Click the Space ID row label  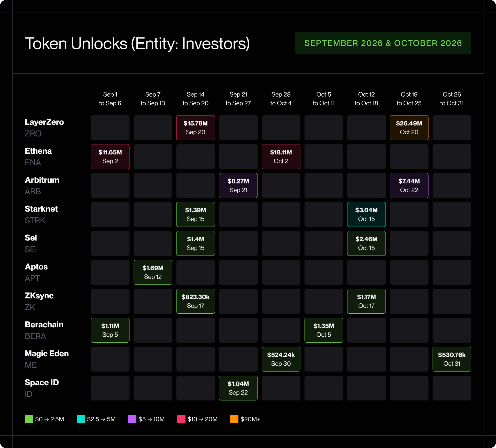(x=42, y=382)
